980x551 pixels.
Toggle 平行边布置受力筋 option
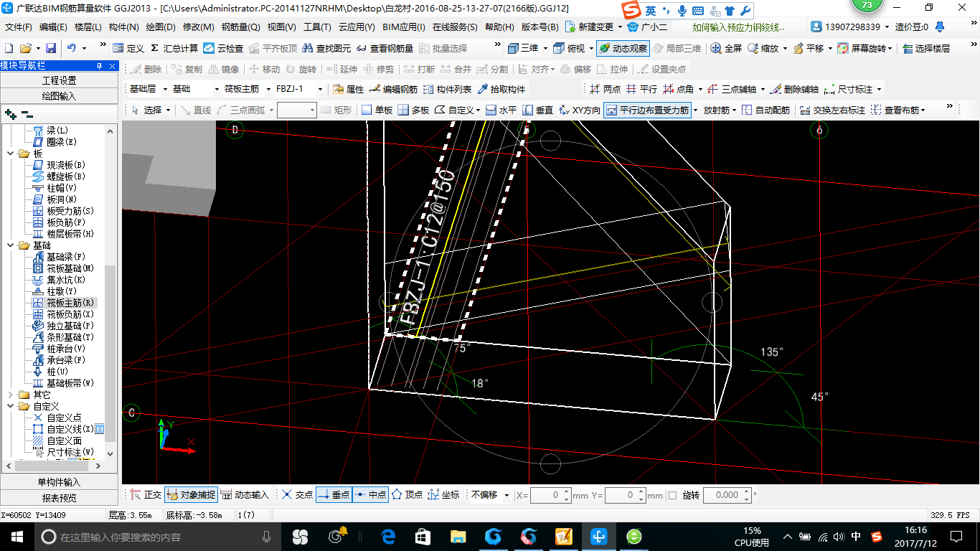tap(647, 110)
